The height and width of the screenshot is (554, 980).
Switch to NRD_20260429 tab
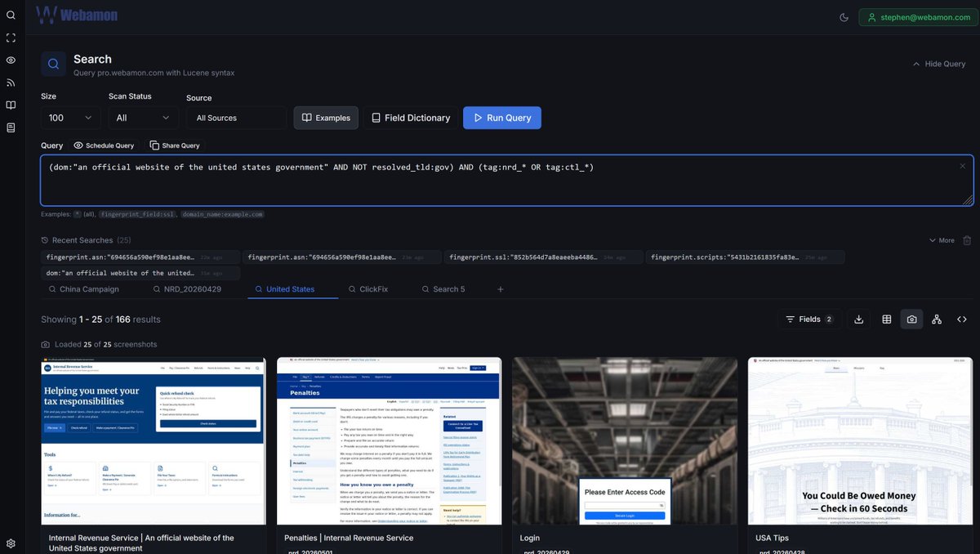coord(187,289)
